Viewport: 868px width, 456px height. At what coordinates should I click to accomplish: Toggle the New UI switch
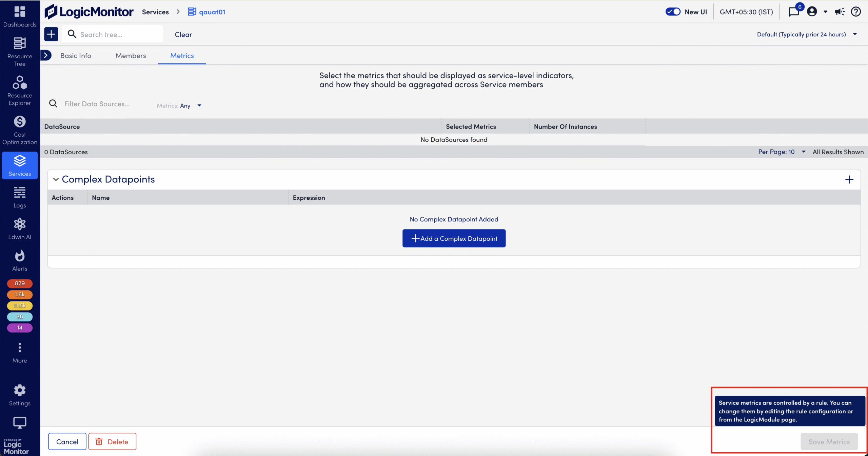pyautogui.click(x=673, y=12)
